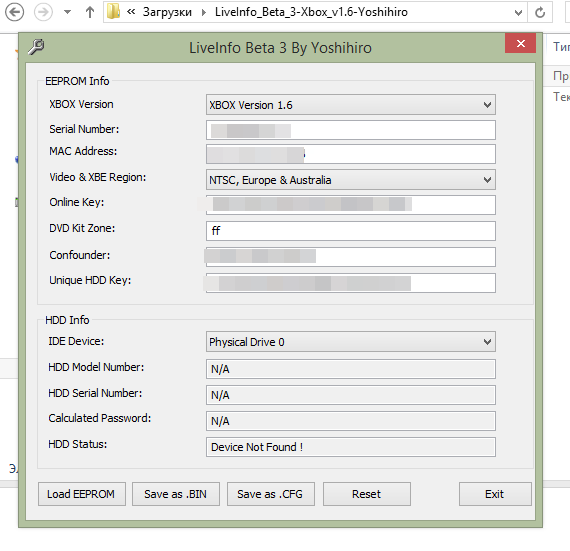Click the Reset button
Screen dimensions: 570x551
(x=367, y=494)
